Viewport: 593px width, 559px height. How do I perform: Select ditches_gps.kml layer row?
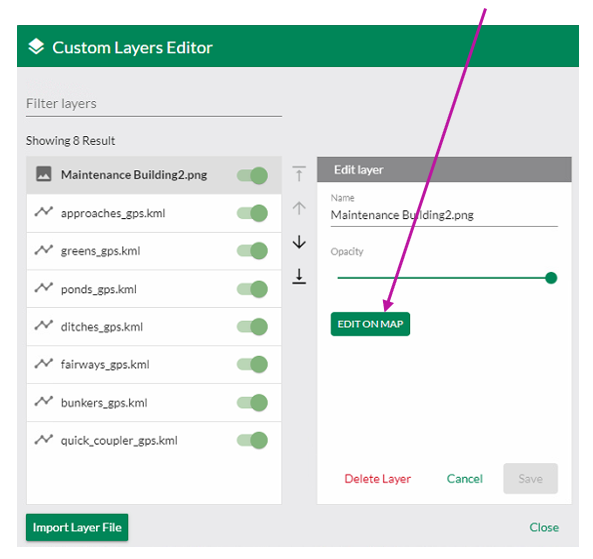coord(154,327)
